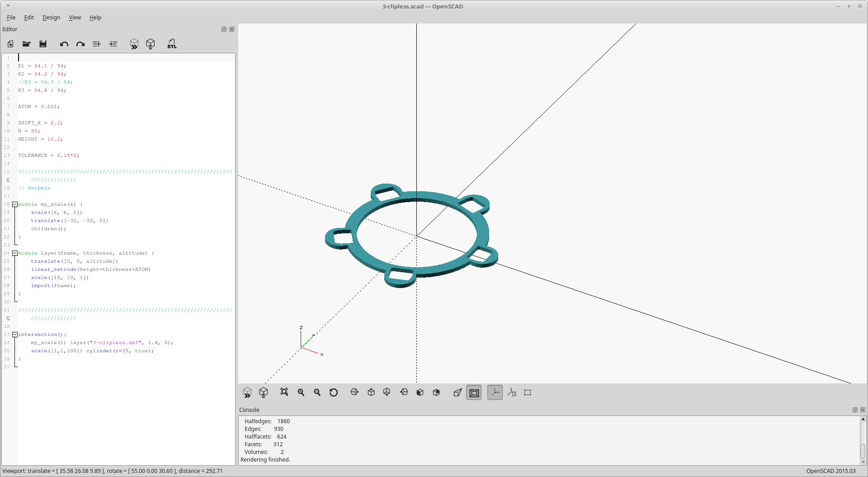Open the window menu arrow in title bar
This screenshot has height=477, width=868.
pos(8,6)
